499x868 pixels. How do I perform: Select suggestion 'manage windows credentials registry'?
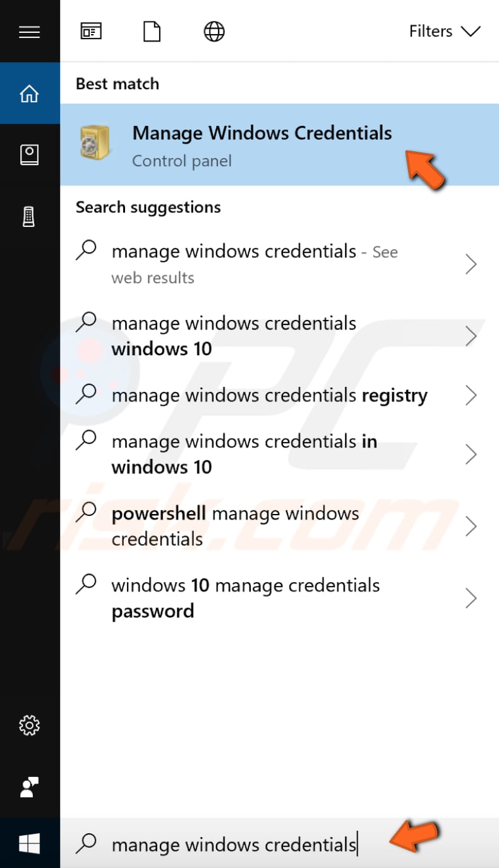[x=268, y=395]
